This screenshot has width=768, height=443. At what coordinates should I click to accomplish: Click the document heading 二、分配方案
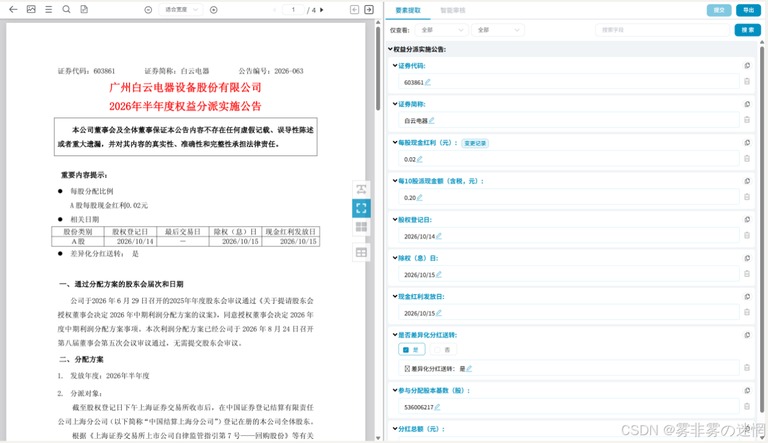(81, 359)
